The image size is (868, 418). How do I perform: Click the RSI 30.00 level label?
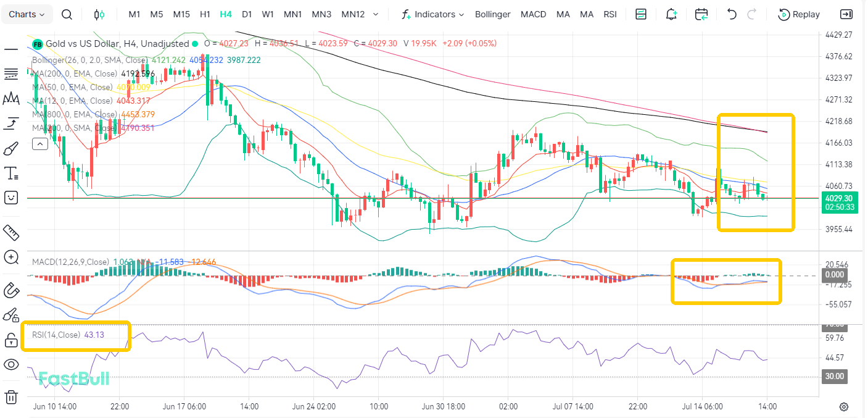tap(834, 376)
